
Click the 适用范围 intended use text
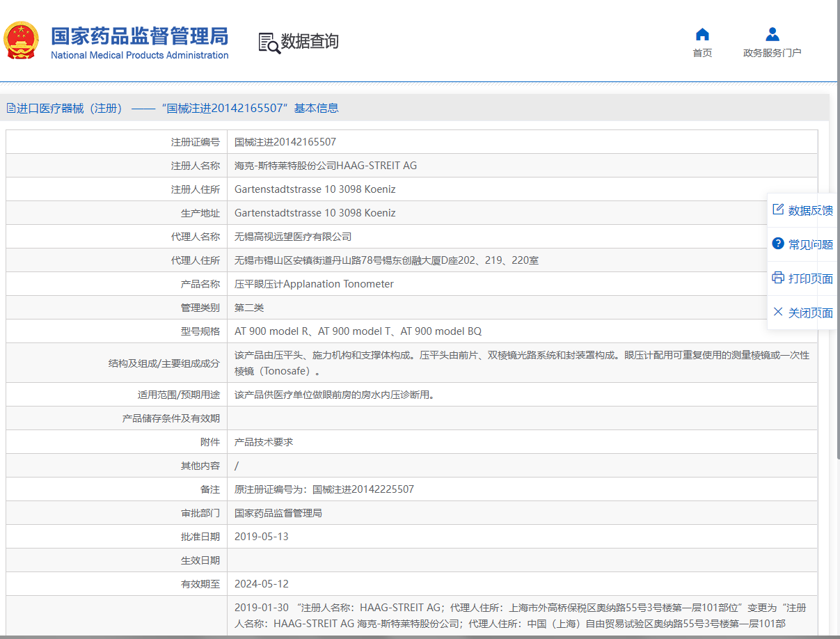click(x=335, y=395)
